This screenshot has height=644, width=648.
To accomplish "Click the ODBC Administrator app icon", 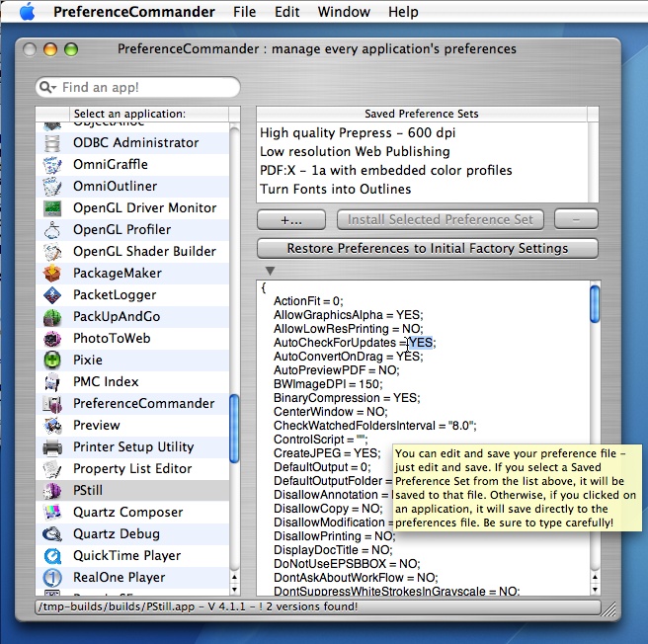I will (52, 143).
